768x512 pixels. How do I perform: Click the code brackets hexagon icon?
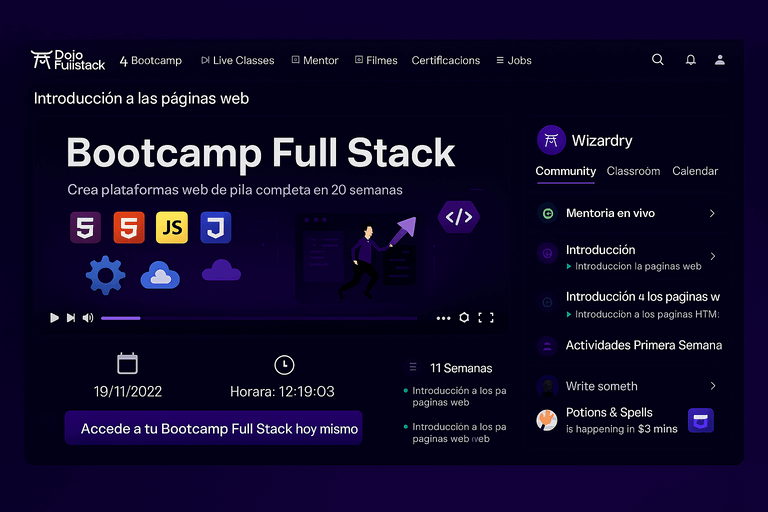[458, 215]
